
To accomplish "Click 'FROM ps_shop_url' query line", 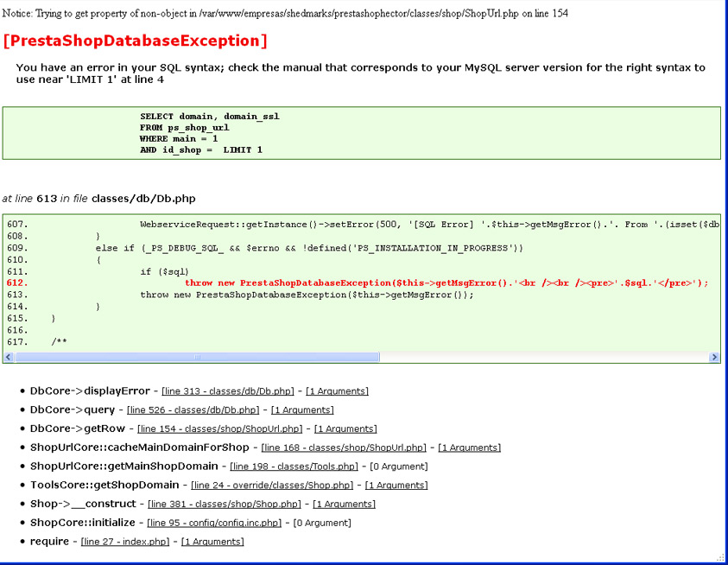I will tap(184, 128).
